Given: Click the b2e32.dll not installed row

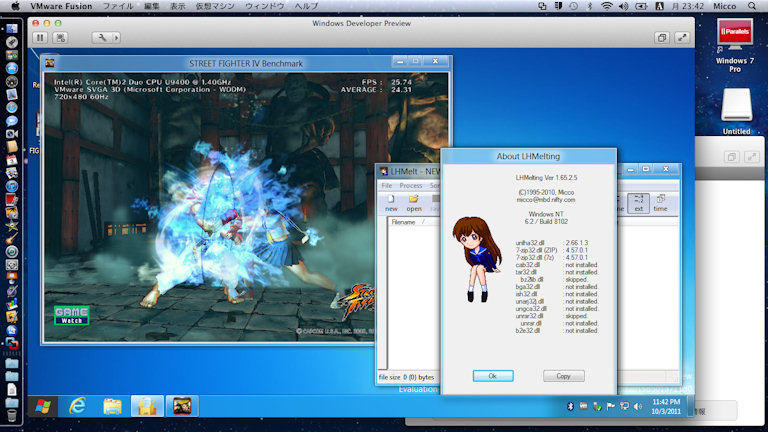Looking at the screenshot, I should tap(557, 331).
